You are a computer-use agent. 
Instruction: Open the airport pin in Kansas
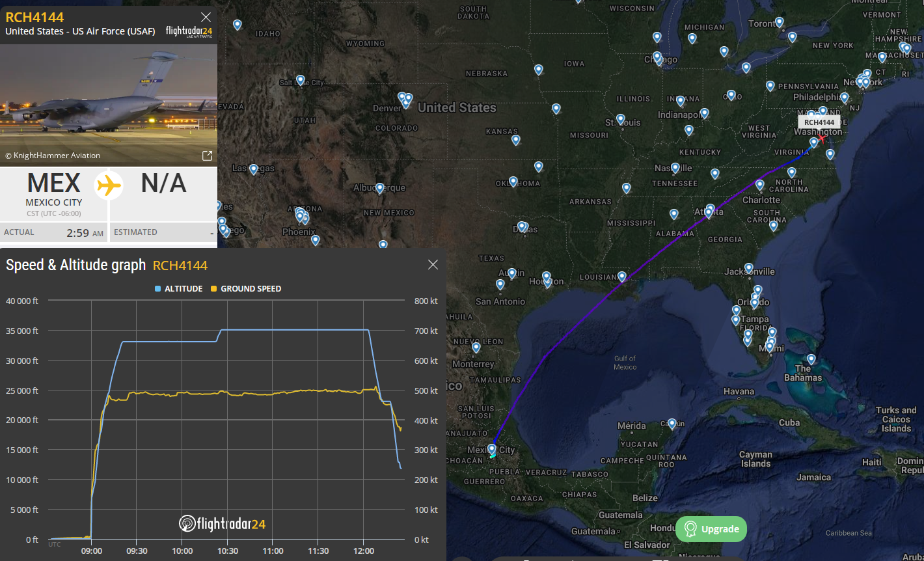point(516,139)
